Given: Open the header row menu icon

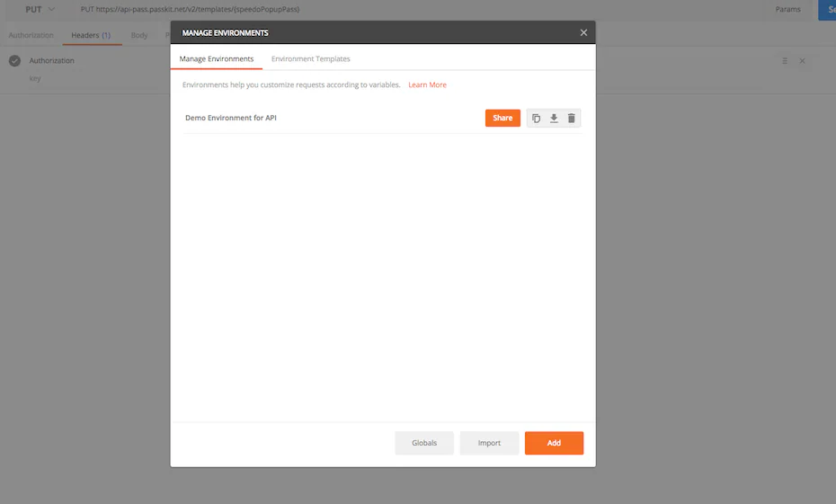Looking at the screenshot, I should (x=785, y=61).
